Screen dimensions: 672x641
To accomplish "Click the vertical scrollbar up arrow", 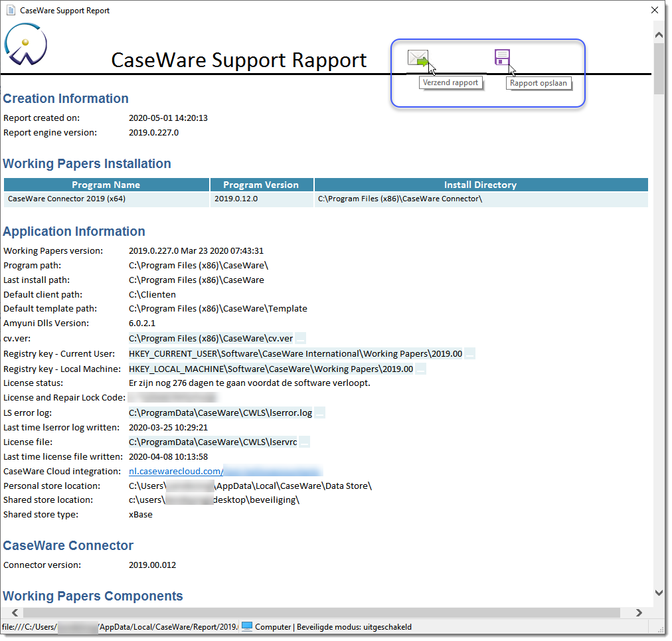I will pos(659,35).
